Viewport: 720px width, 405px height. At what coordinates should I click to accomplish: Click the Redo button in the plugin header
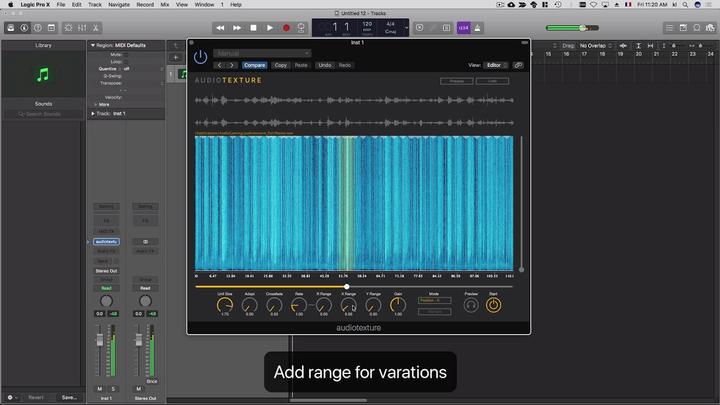[x=345, y=65]
